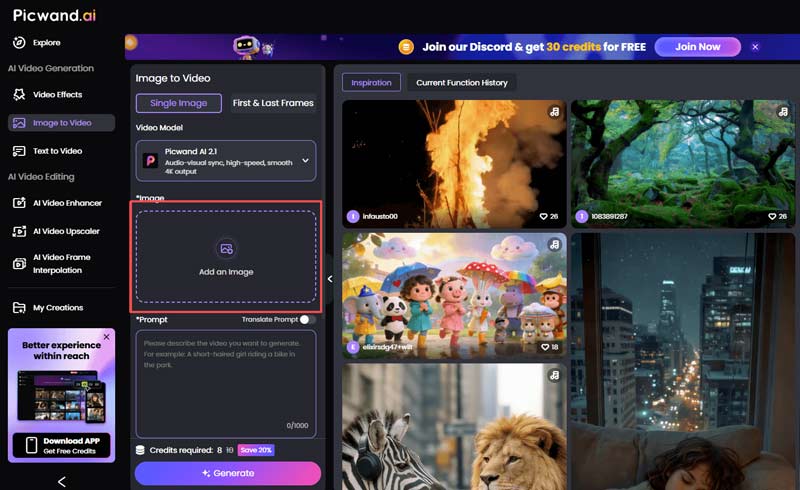This screenshot has width=800, height=490.
Task: Collapse the sidebar with bottom arrow
Action: pos(62,481)
